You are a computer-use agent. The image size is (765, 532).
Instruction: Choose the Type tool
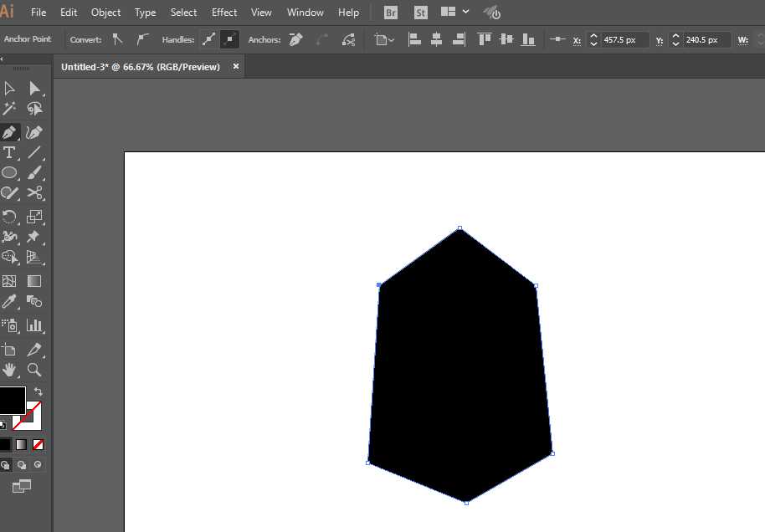tap(8, 152)
